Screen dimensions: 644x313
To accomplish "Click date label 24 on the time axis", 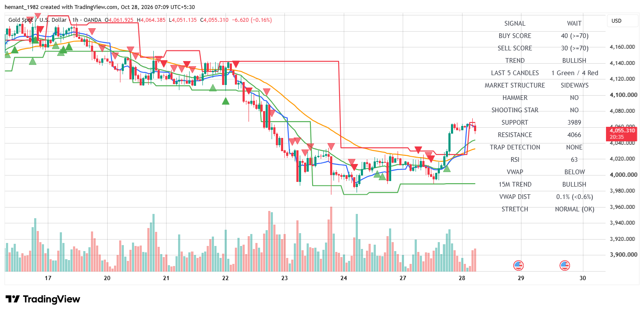I will pos(344,278).
